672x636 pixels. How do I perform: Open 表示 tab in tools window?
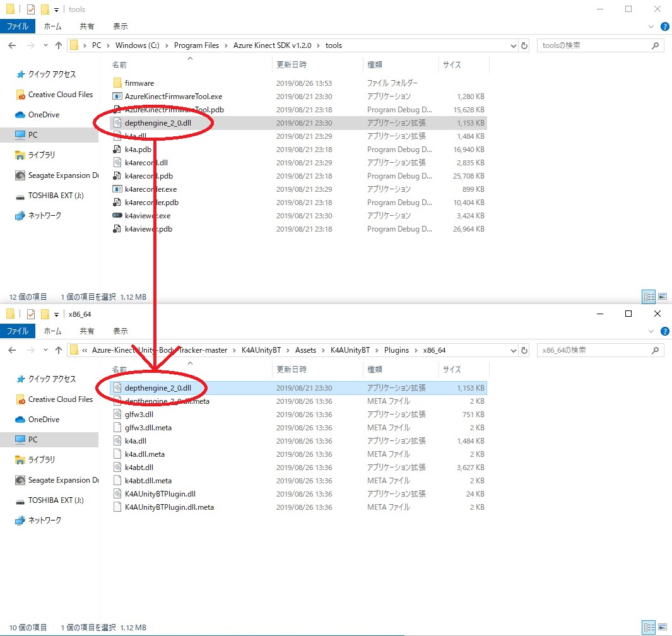[x=121, y=26]
